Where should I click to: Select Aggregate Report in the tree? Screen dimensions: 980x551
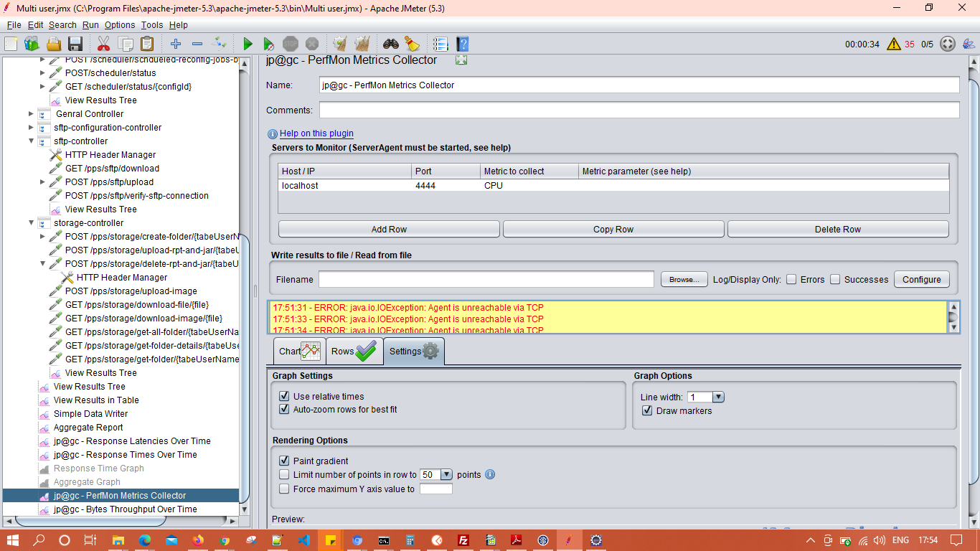tap(88, 428)
